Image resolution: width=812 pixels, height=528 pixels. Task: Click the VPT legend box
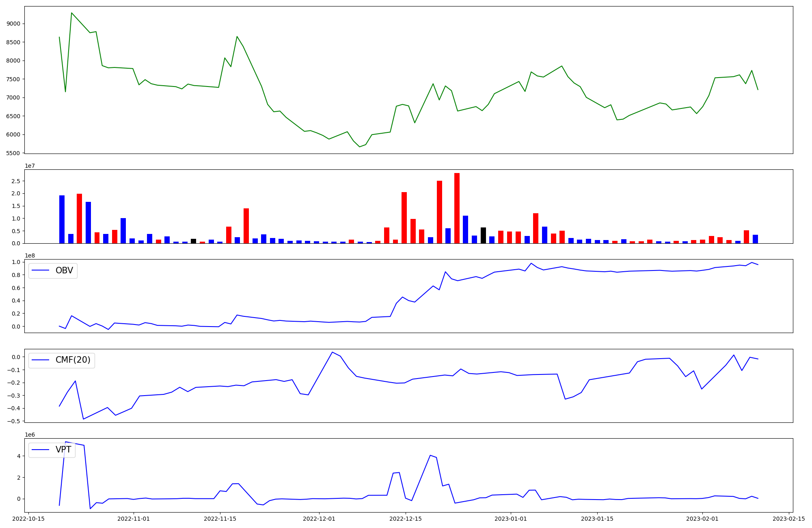point(52,450)
